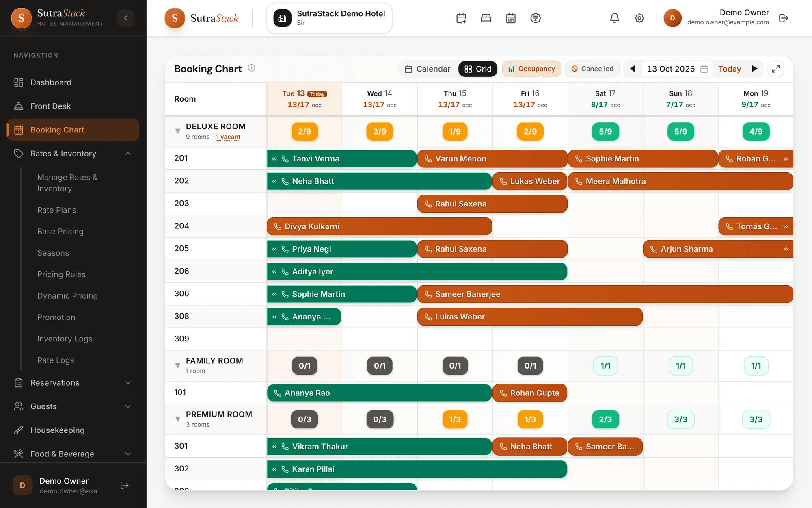
Task: Go to next date with right arrow
Action: (x=755, y=69)
